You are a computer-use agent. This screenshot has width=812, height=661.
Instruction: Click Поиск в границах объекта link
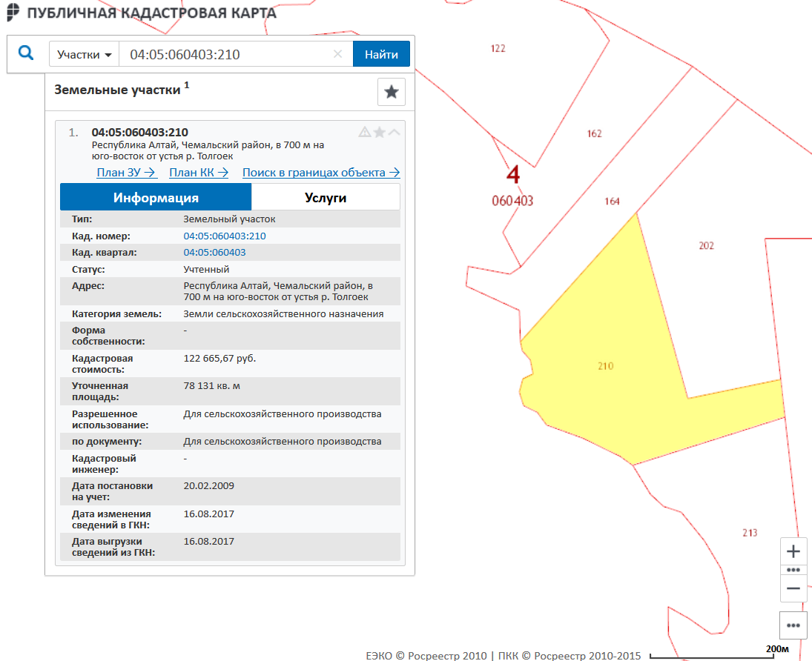coord(321,173)
